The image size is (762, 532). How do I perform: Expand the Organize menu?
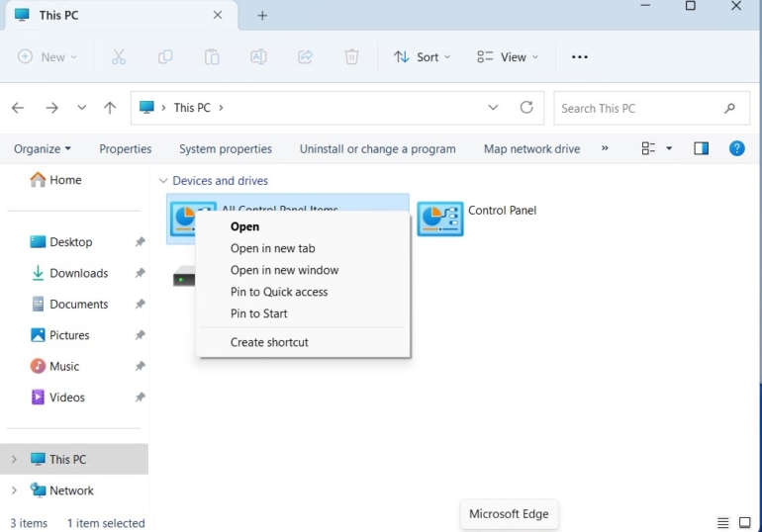(43, 149)
